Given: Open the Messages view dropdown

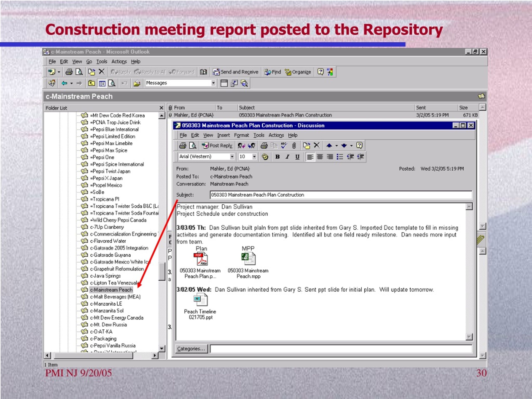Looking at the screenshot, I should 213,83.
